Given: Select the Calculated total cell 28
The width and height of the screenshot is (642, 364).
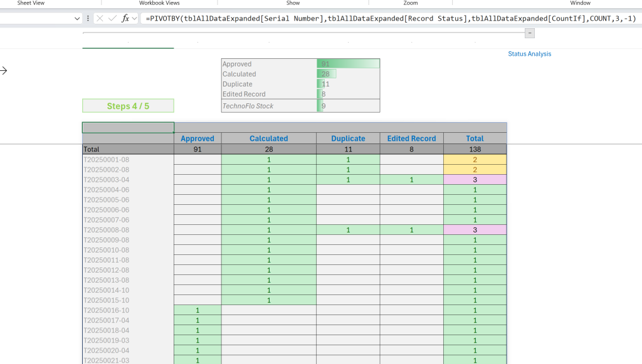Looking at the screenshot, I should (x=268, y=149).
